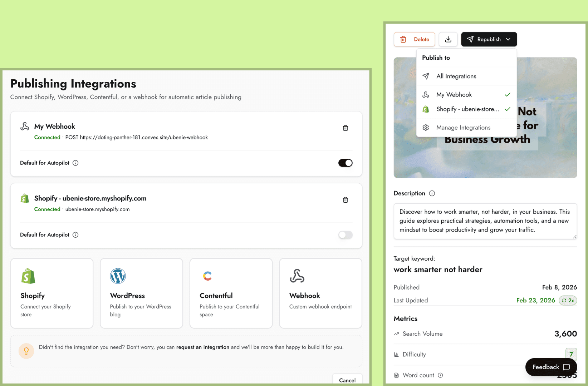Screen dimensions: 588x386
Task: Choose Manage Integrations menu entry
Action: pos(463,128)
